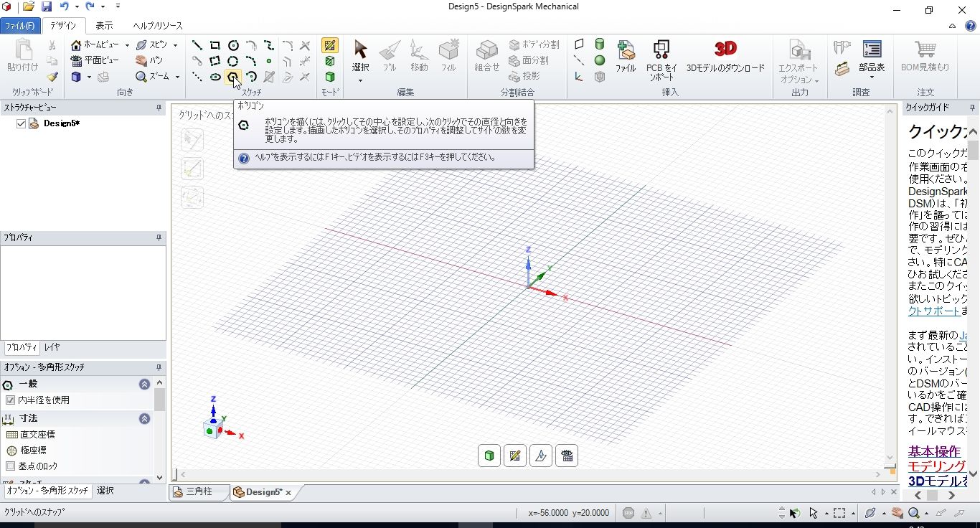Open the ズーム dropdown arrow

pyautogui.click(x=176, y=77)
